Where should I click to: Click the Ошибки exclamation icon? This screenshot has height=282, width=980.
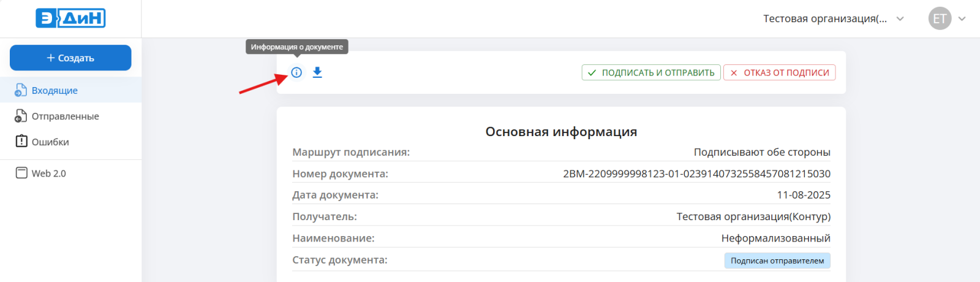[x=21, y=142]
